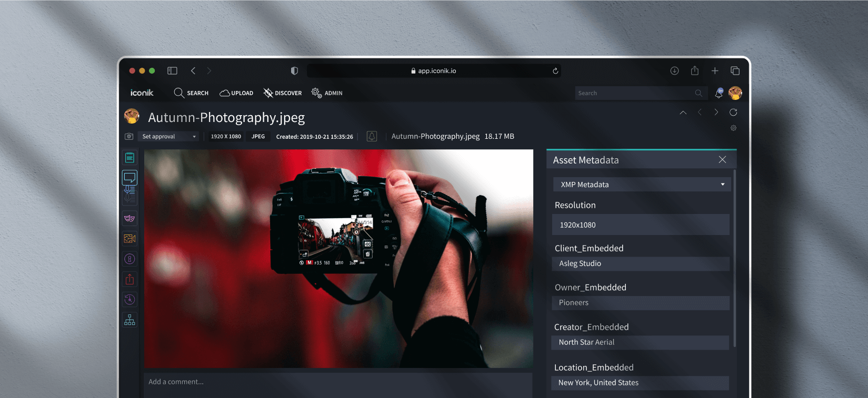Image resolution: width=868 pixels, height=398 pixels.
Task: Open the metadata notepad icon in sidebar
Action: tap(129, 158)
